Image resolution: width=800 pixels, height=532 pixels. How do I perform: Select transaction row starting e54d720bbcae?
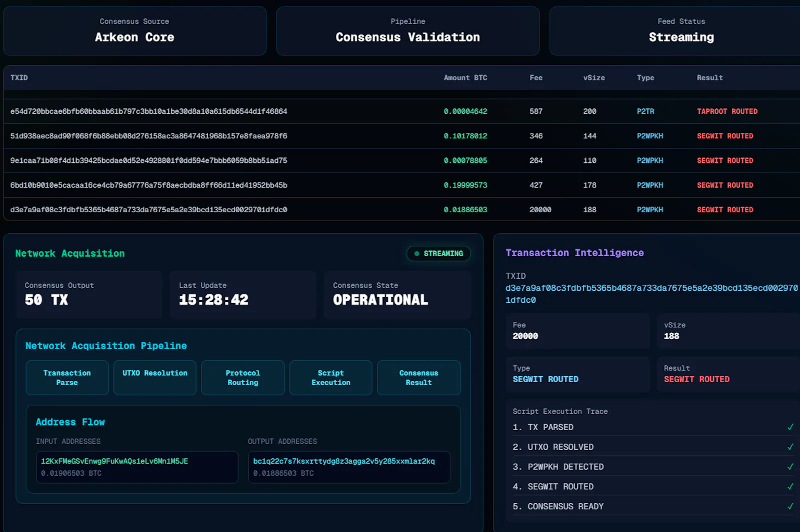click(x=401, y=111)
